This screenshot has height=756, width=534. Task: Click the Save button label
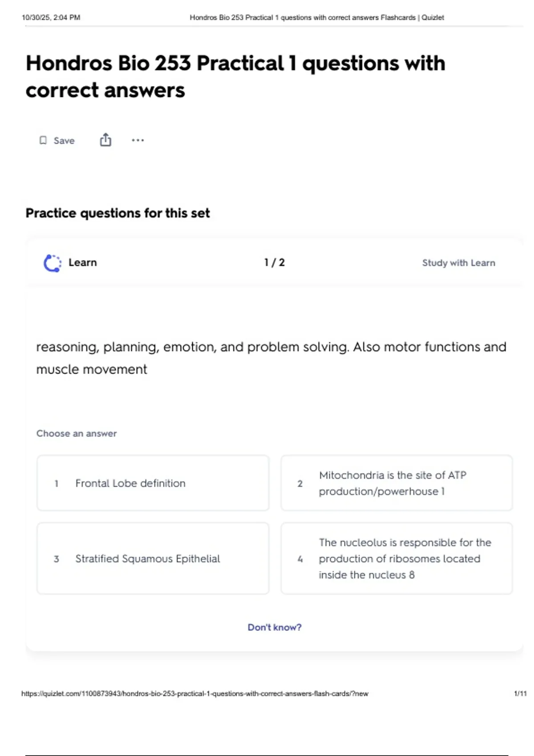click(64, 141)
